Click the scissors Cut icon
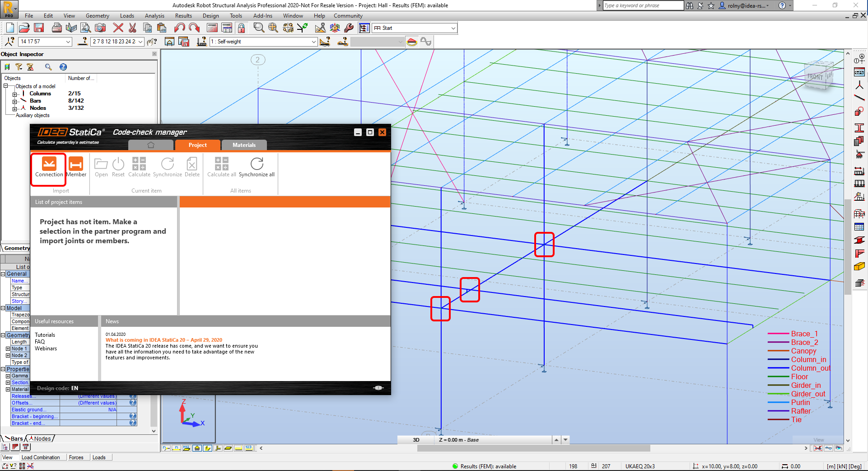This screenshot has height=471, width=868. (132, 28)
